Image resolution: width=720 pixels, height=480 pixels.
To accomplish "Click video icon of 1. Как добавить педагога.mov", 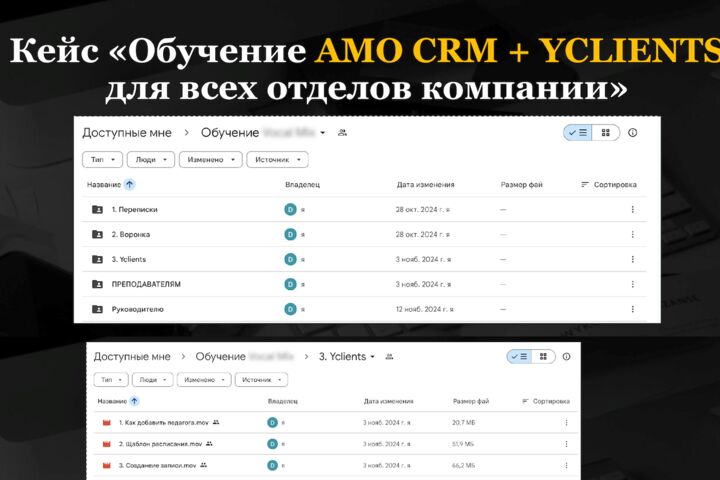I will 107,423.
